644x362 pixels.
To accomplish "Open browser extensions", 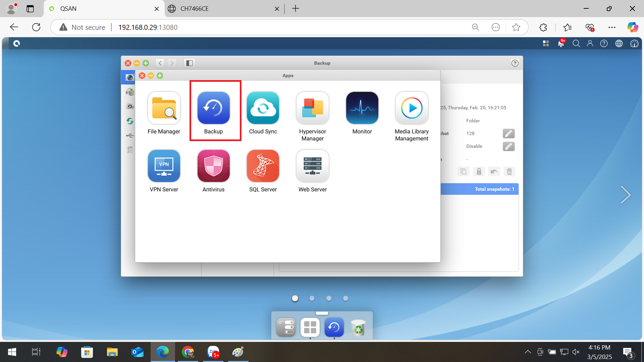I will point(543,27).
